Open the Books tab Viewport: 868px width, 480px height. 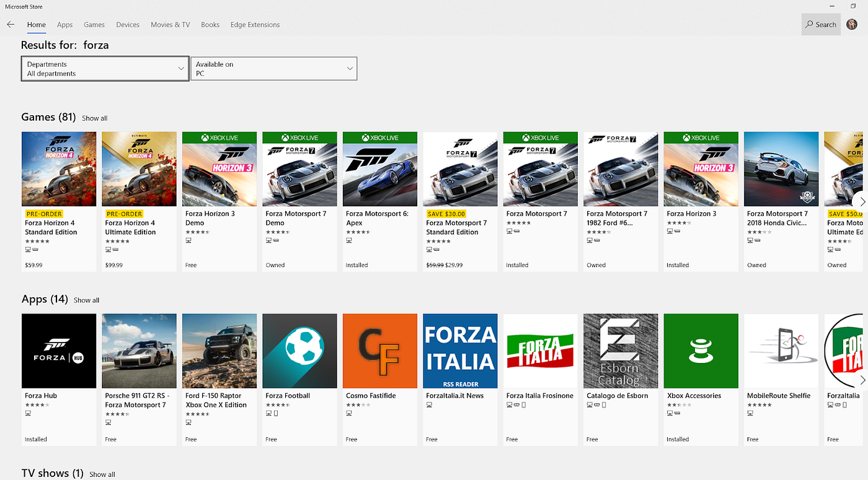[x=210, y=25]
